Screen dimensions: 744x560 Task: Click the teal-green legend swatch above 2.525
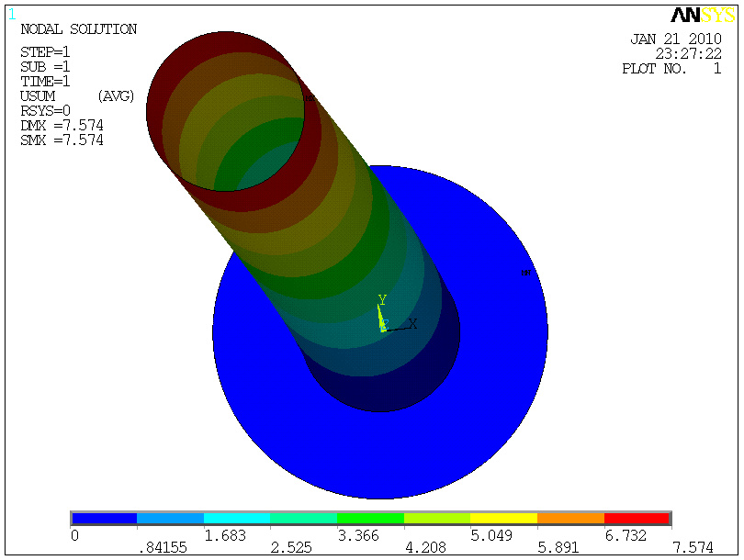click(304, 519)
